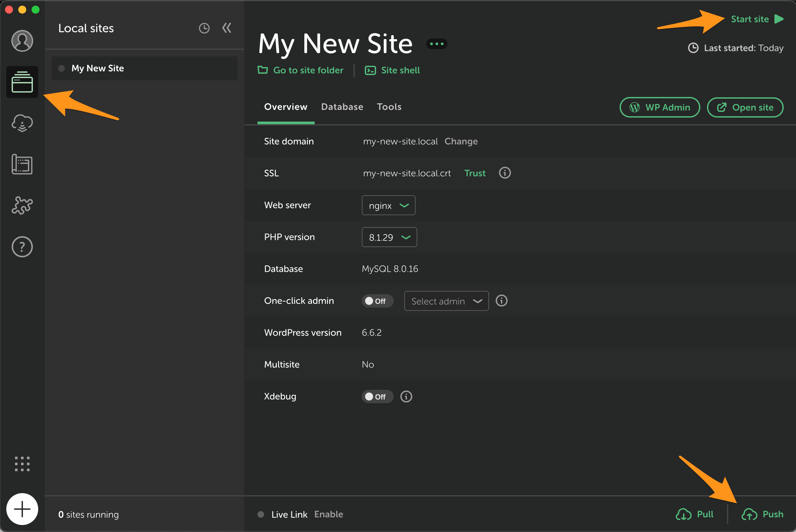Enable Live Link

[328, 514]
